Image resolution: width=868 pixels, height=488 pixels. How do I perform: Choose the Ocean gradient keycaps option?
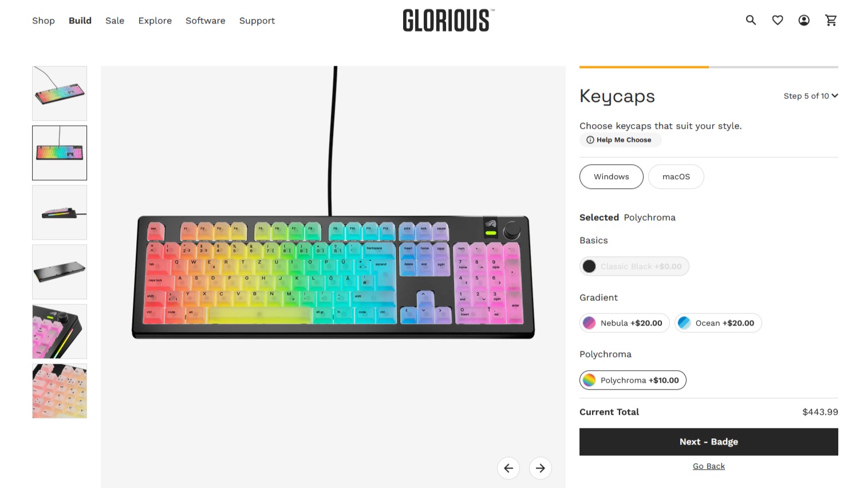[718, 323]
